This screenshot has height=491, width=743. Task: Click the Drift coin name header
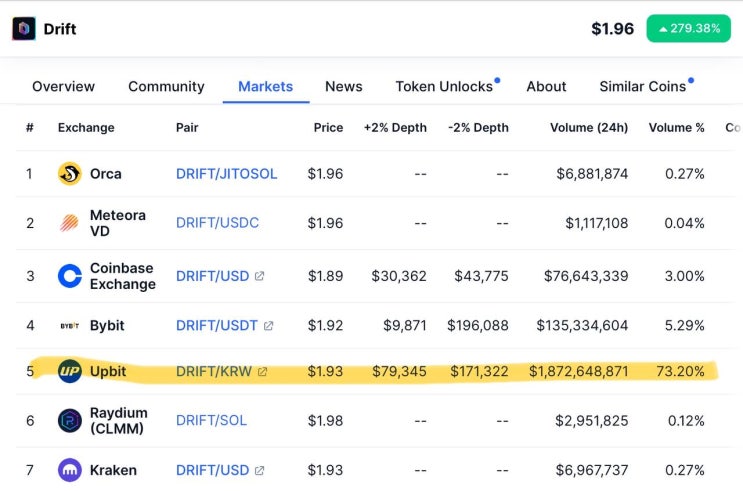pos(60,29)
